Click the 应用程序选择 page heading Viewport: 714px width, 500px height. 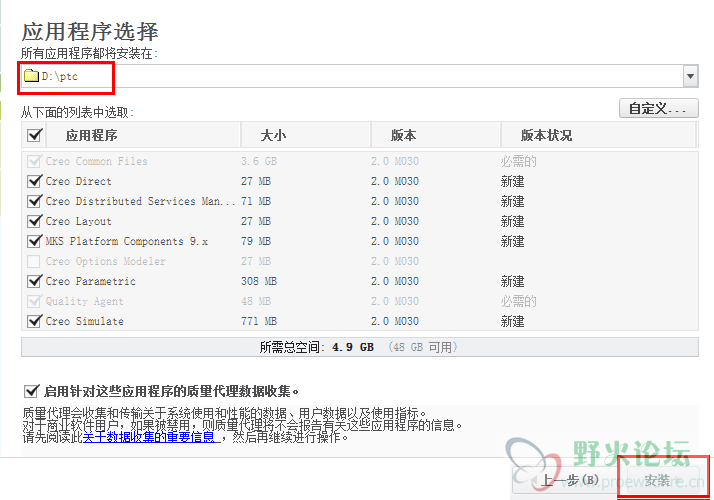click(x=90, y=32)
